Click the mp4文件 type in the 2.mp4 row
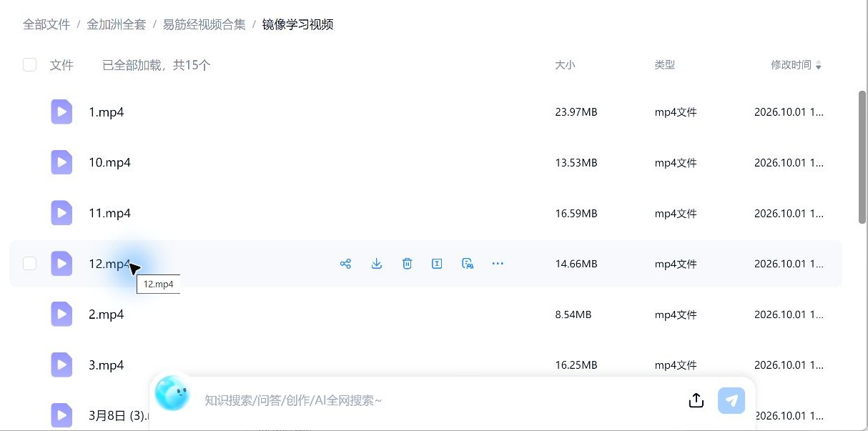 [676, 315]
